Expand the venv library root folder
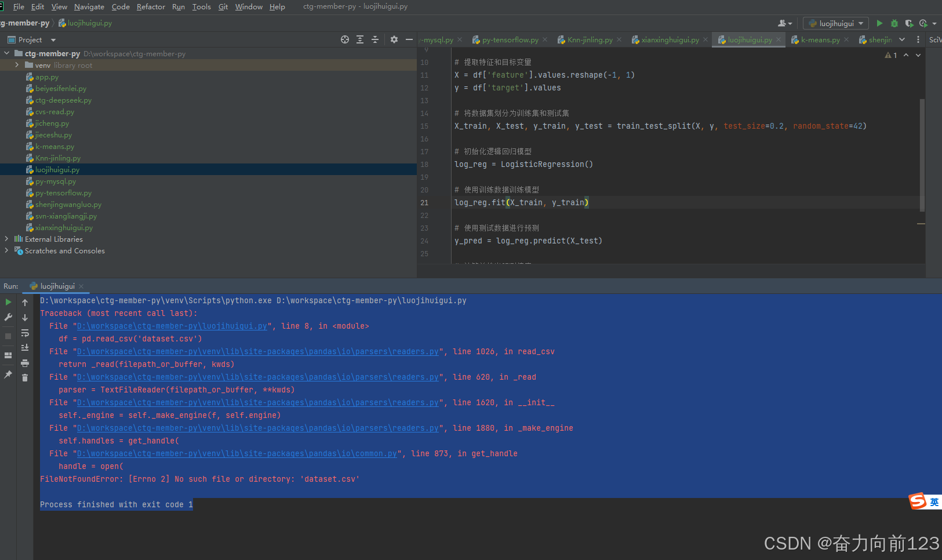The height and width of the screenshot is (560, 942). coord(17,65)
